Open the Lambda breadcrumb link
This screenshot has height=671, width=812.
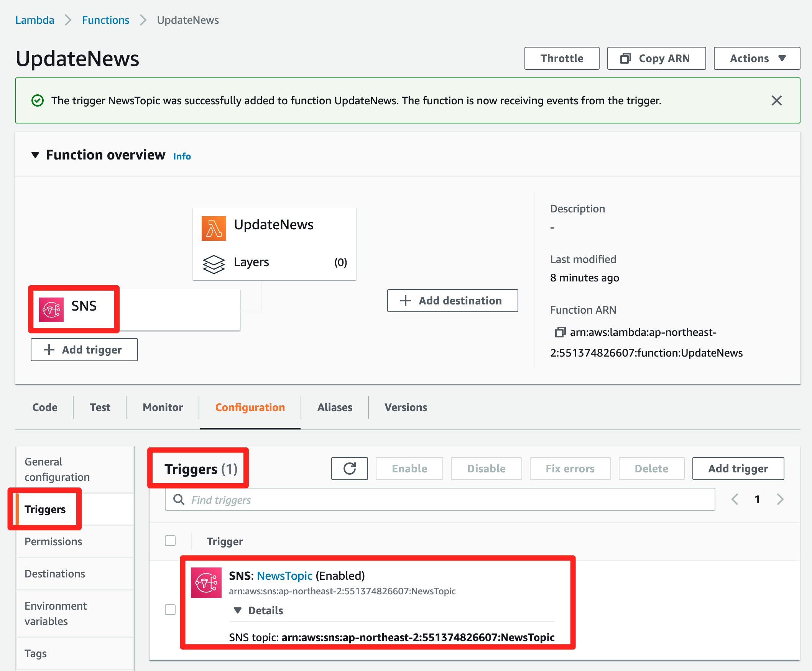35,20
